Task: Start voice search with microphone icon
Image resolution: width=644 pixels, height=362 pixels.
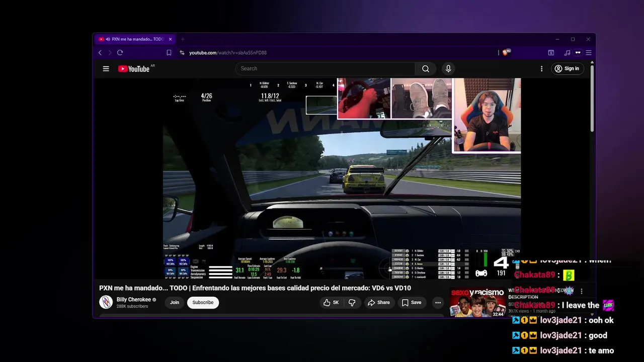Action: tap(448, 69)
